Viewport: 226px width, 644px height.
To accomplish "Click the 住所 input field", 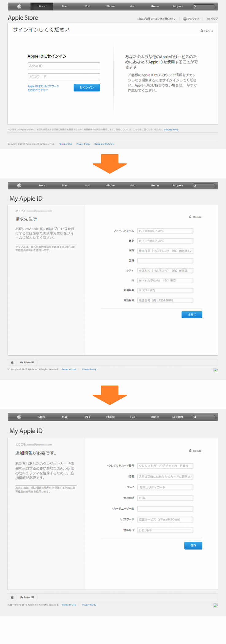I will click(165, 251).
